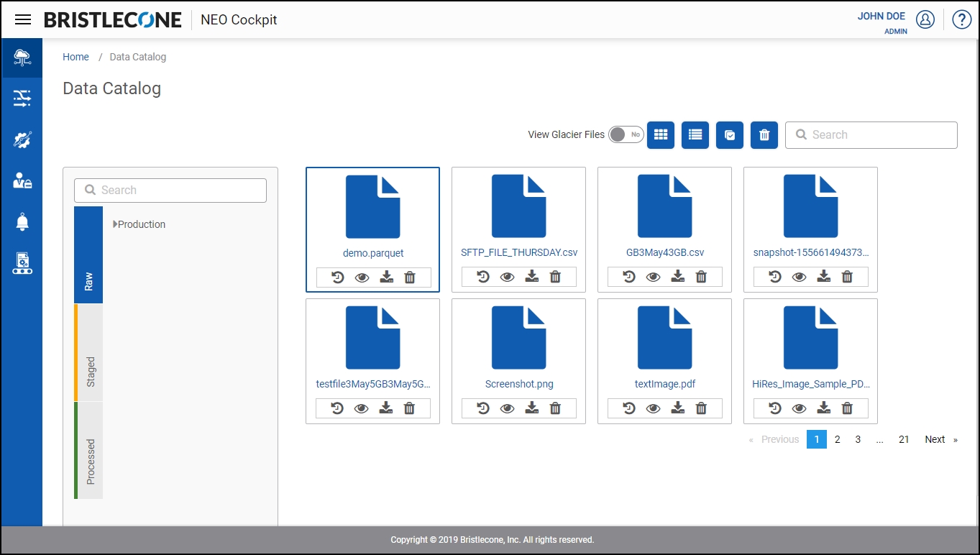Show history for HiRes_Image_Sample_PD file
The width and height of the screenshot is (980, 555).
775,408
